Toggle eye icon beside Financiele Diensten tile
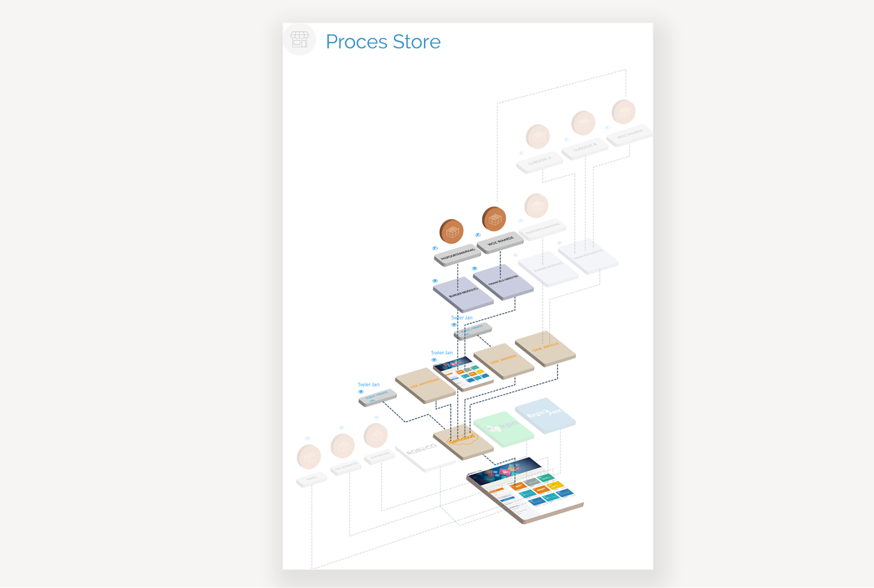 point(475,269)
